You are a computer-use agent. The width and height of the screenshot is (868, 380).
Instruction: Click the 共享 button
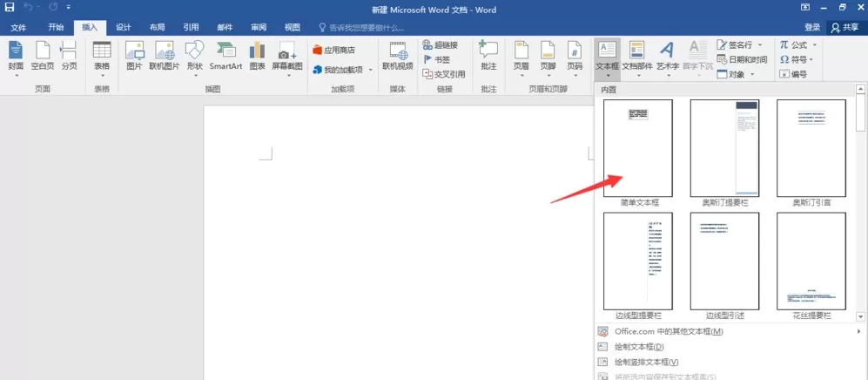click(x=845, y=27)
